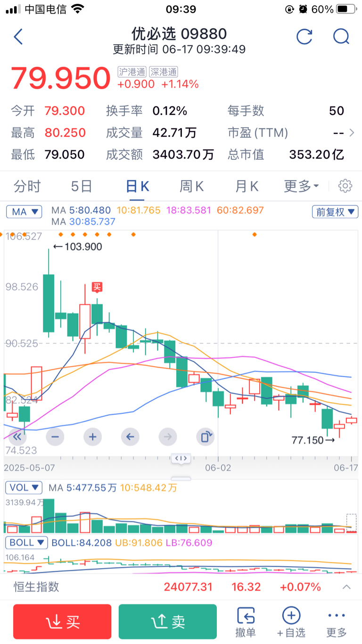The width and height of the screenshot is (362, 644).
Task: Tap the back arrow icon
Action: 18,37
